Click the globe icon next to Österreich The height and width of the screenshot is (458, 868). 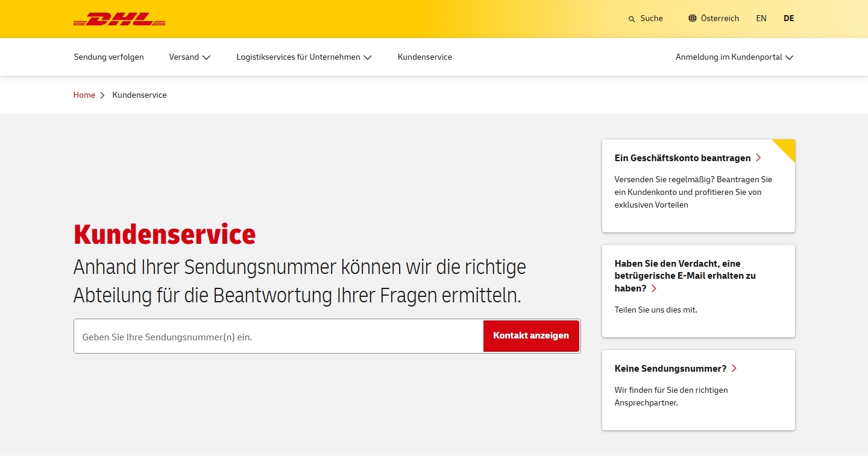pyautogui.click(x=691, y=18)
